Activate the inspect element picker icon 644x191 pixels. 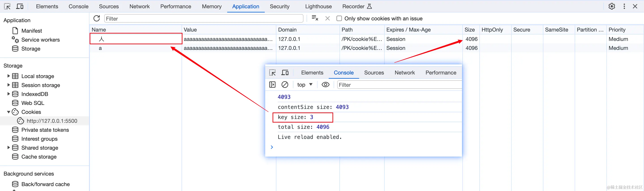pos(7,6)
